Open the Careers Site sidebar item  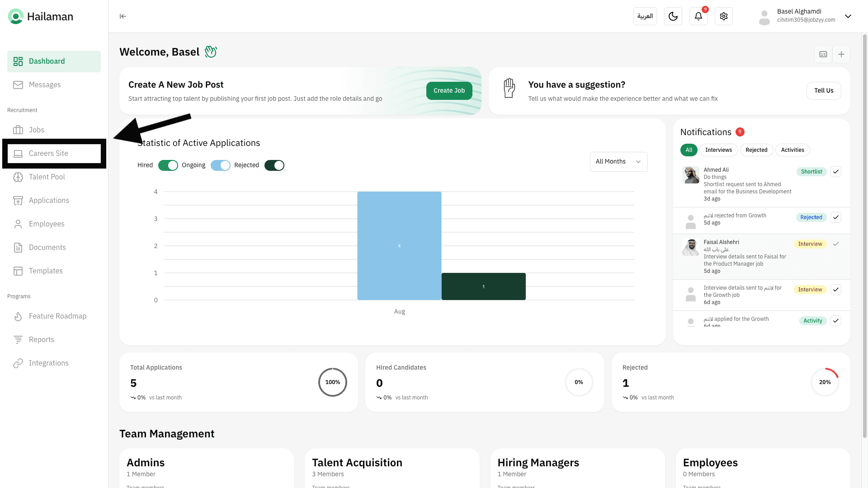click(48, 154)
